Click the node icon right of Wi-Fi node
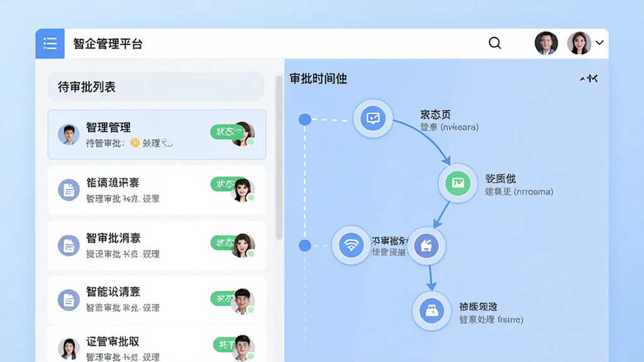The width and height of the screenshot is (644, 362). (426, 246)
